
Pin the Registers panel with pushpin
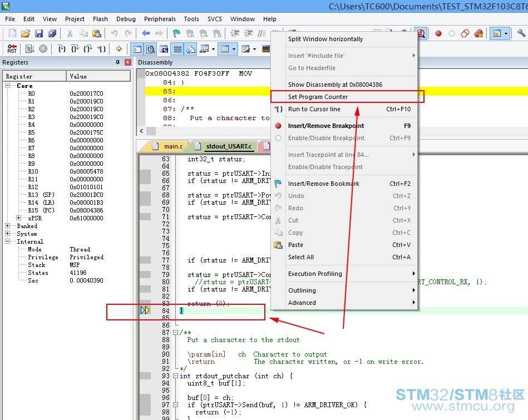(x=117, y=62)
